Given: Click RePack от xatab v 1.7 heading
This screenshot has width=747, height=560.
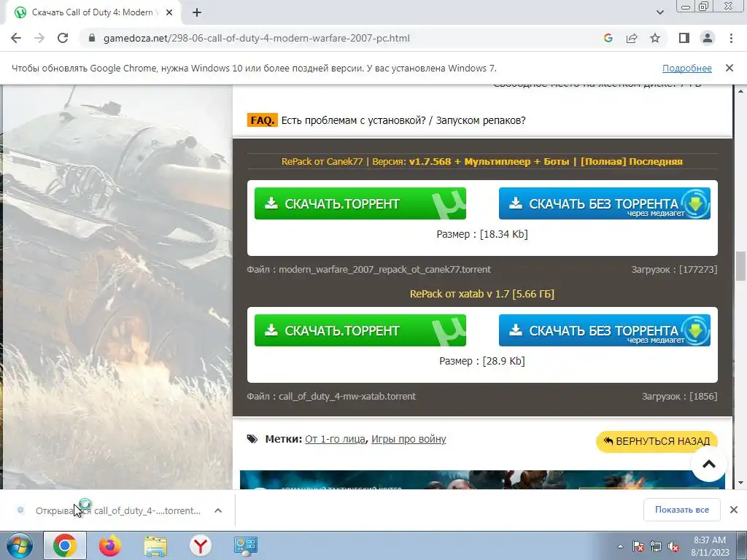Looking at the screenshot, I should tap(482, 294).
